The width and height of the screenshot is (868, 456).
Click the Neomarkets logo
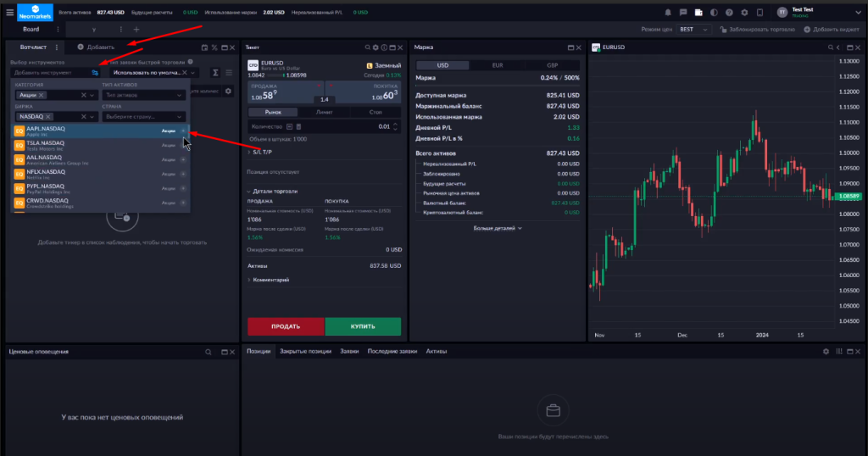(x=35, y=12)
